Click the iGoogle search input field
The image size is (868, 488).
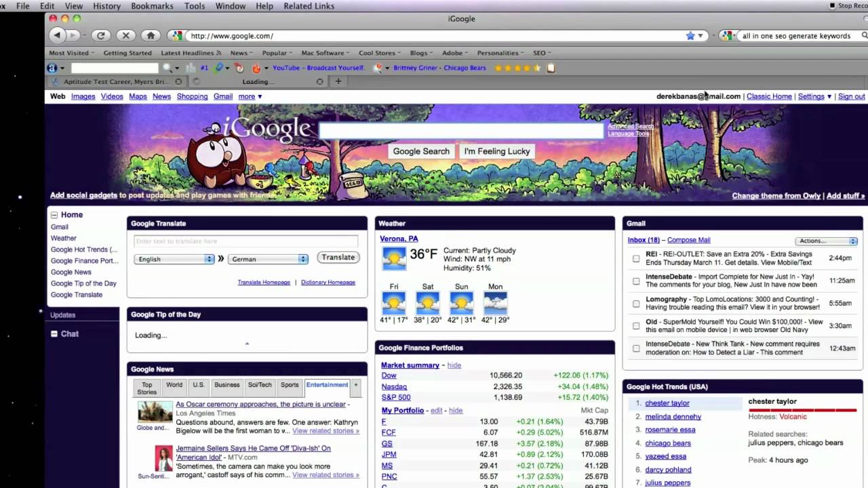pyautogui.click(x=461, y=131)
